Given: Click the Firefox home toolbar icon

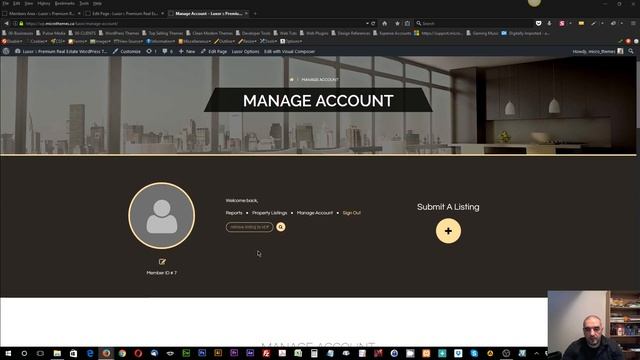Looking at the screenshot, I should coord(384,24).
